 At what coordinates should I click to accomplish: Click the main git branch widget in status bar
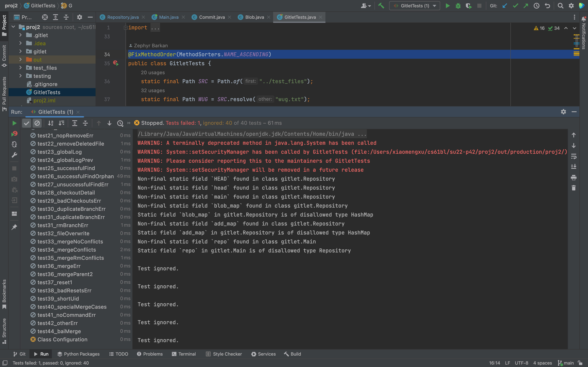[x=566, y=363]
